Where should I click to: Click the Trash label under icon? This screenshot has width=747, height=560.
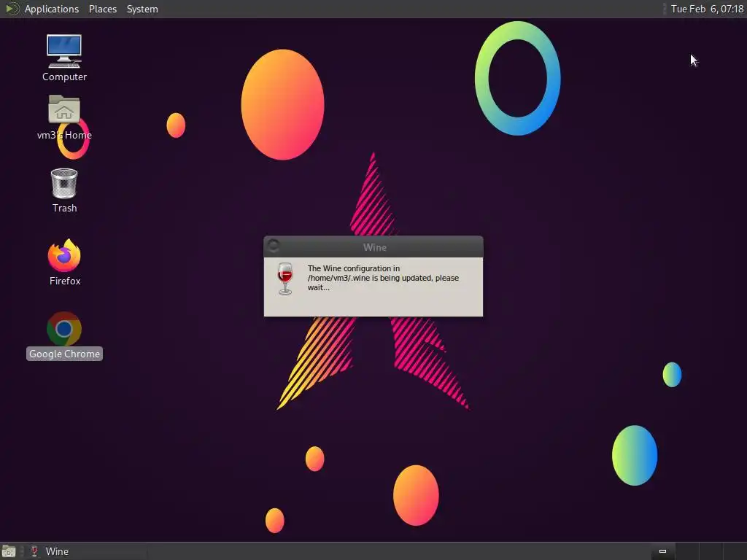tap(64, 208)
